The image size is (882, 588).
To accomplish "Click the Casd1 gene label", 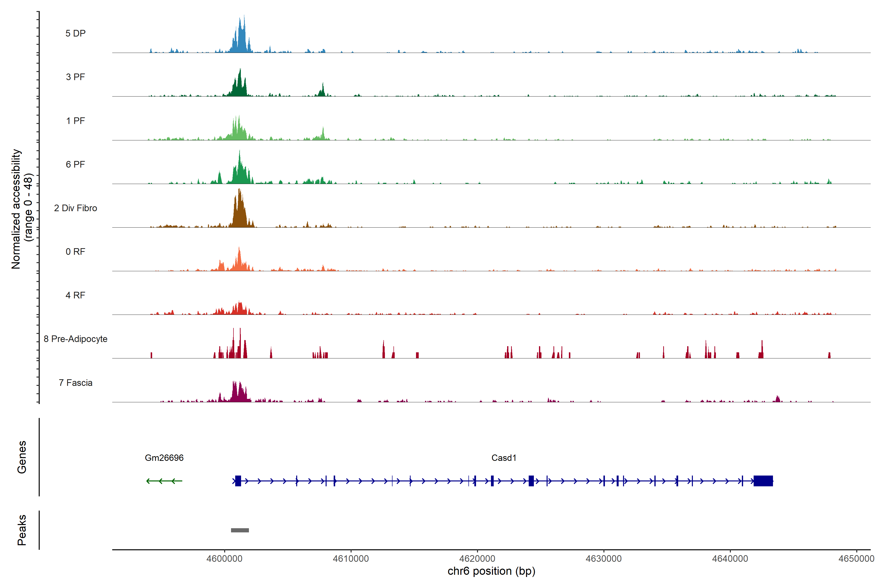I will point(504,457).
